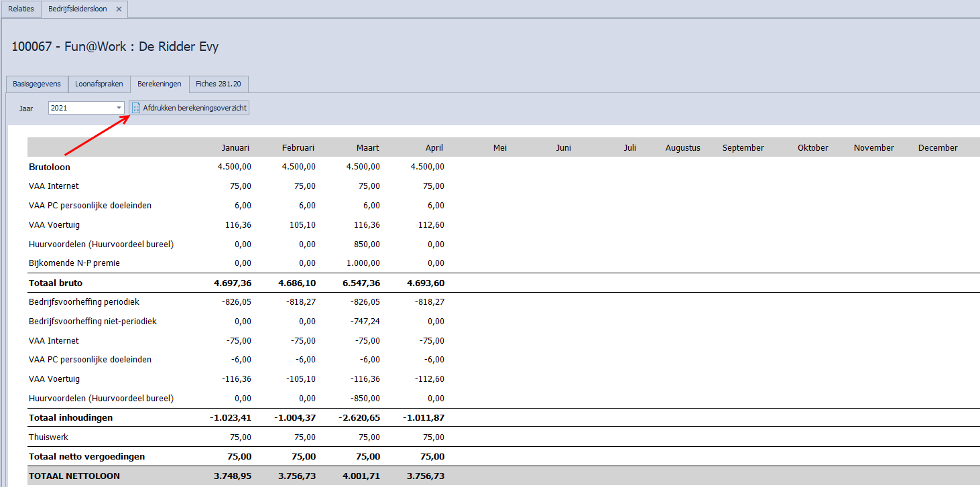This screenshot has height=487, width=980.
Task: Open the Jaar dropdown arrow
Action: [119, 108]
